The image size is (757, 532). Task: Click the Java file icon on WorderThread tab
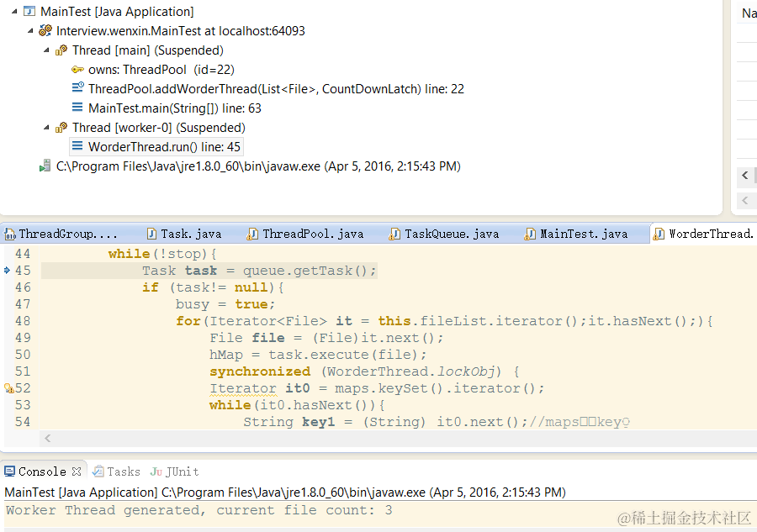(659, 234)
